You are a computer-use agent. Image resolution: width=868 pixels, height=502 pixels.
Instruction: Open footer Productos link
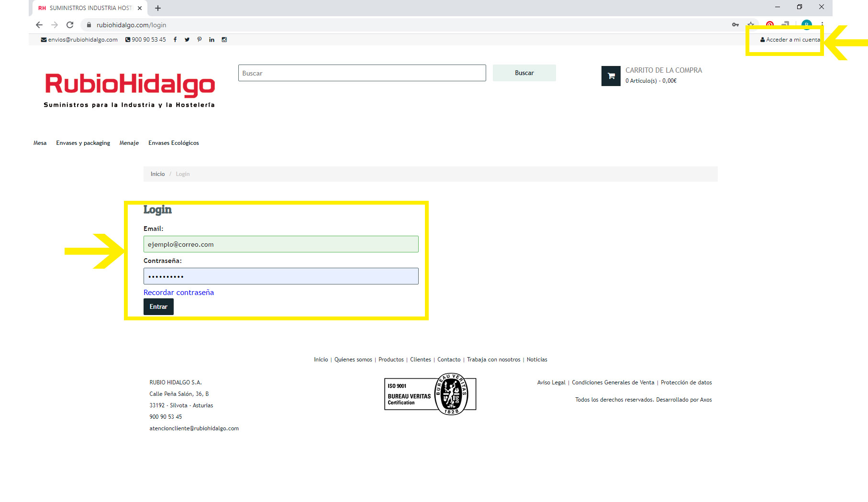[x=391, y=360]
